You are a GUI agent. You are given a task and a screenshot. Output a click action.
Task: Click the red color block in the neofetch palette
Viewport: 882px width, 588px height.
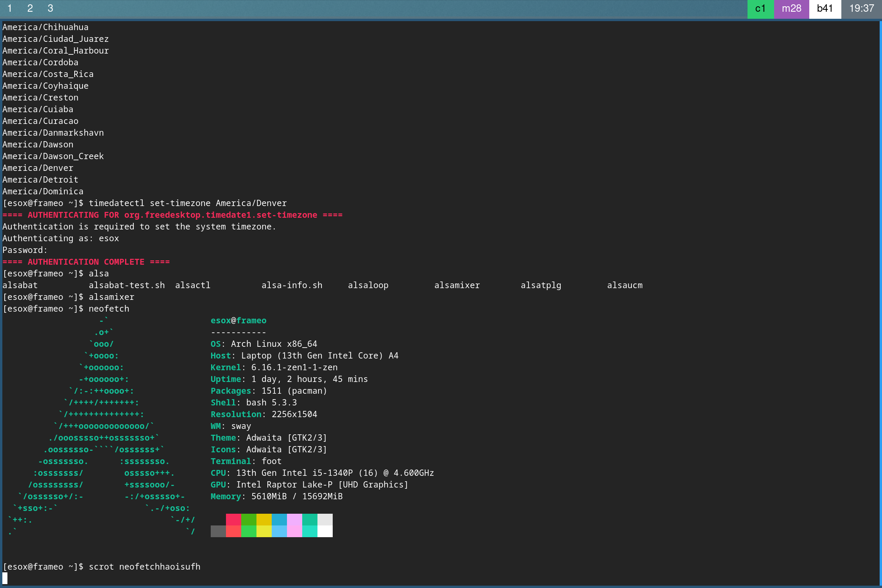[x=233, y=519]
